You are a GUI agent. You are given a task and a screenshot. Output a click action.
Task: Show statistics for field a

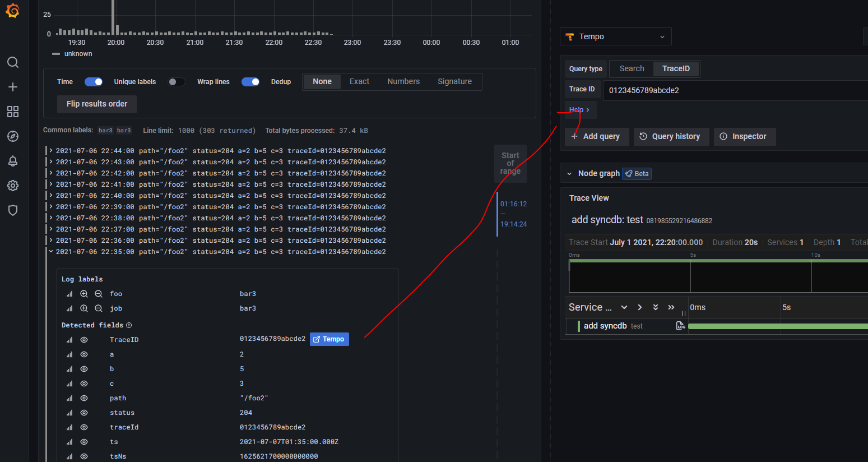click(x=69, y=354)
